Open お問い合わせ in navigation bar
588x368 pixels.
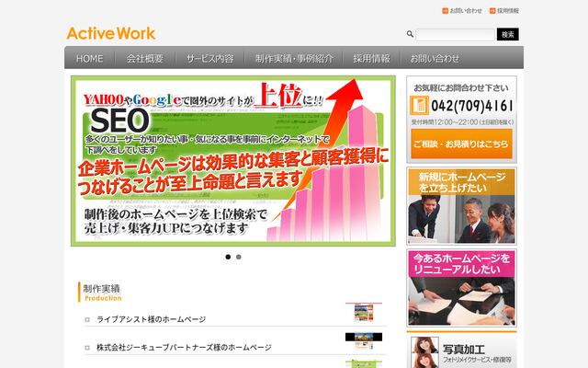(x=435, y=59)
